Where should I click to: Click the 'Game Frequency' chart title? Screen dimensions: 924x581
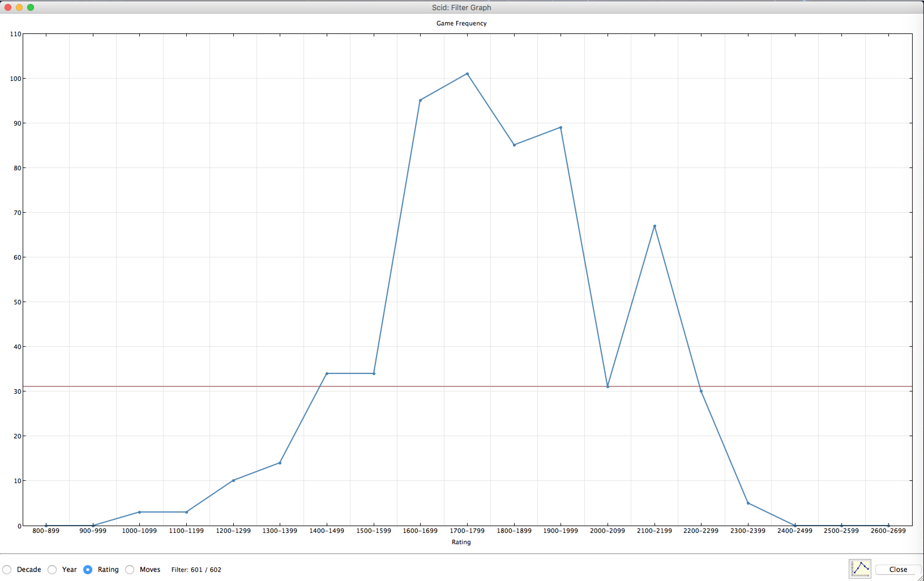pos(461,23)
